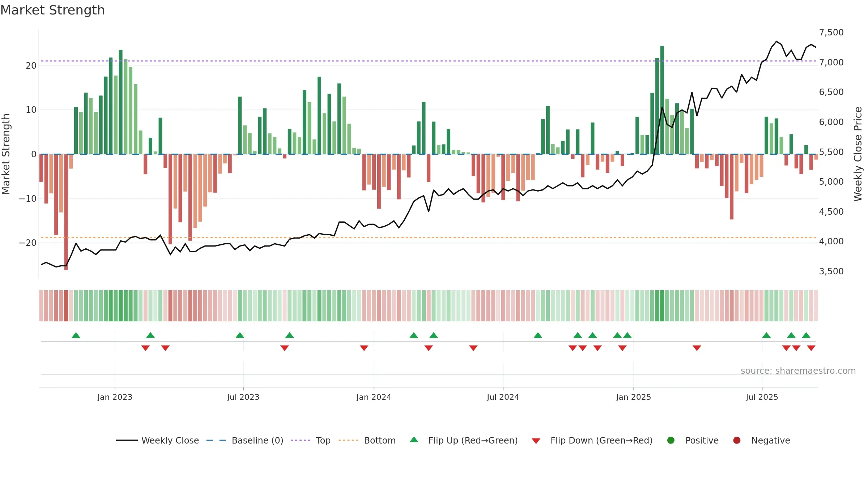
Task: Click the 4,500 price tick label
Action: click(831, 211)
